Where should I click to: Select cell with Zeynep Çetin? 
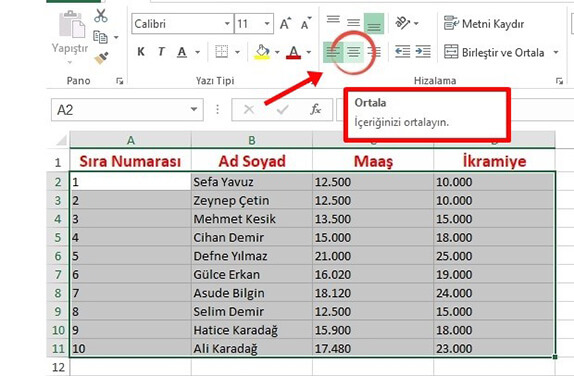[x=252, y=200]
